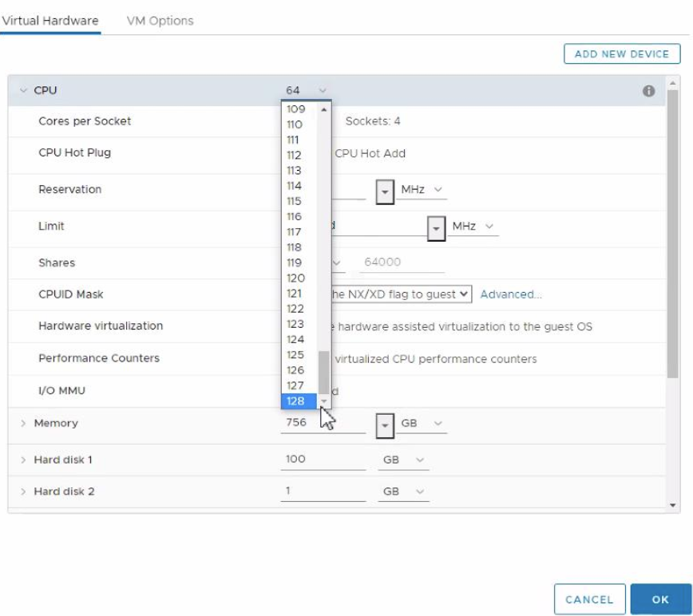Click the ADD NEW DEVICE button

621,54
